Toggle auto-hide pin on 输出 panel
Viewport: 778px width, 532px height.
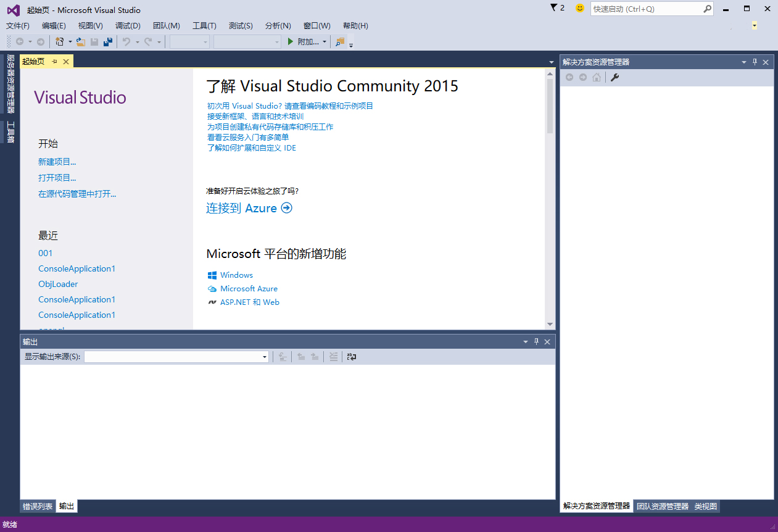point(536,341)
